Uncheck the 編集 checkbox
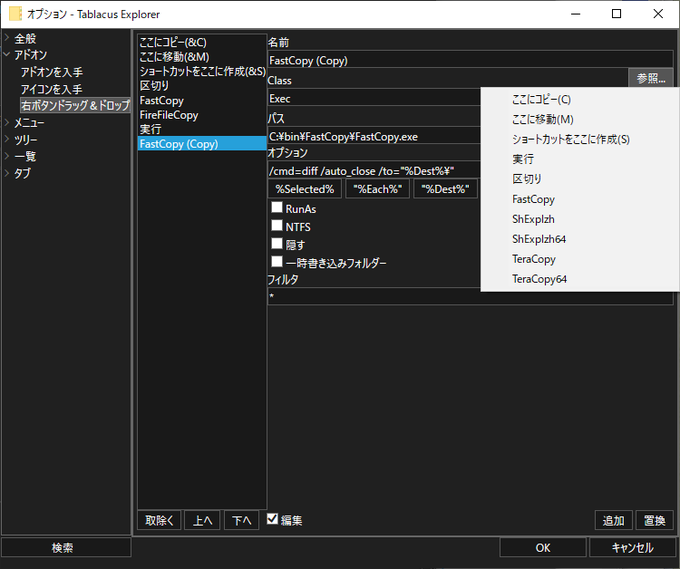Screen dimensions: 680x569 coord(272,519)
